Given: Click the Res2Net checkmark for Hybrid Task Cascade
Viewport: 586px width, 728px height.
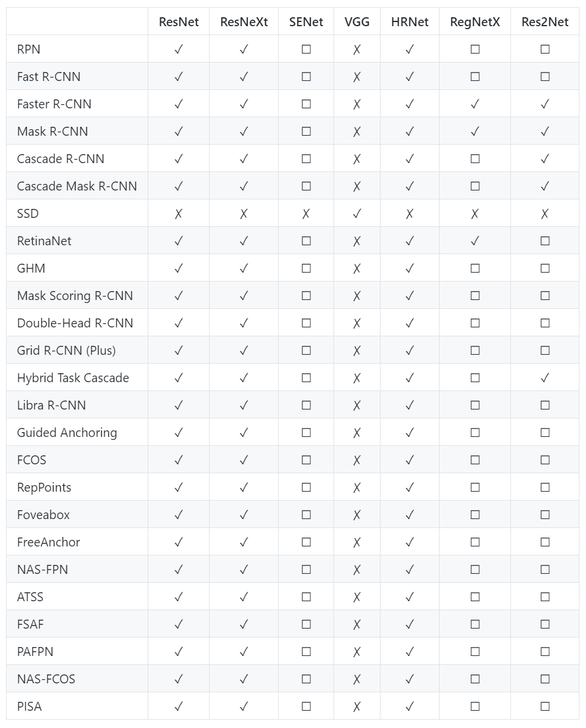Looking at the screenshot, I should [x=545, y=378].
